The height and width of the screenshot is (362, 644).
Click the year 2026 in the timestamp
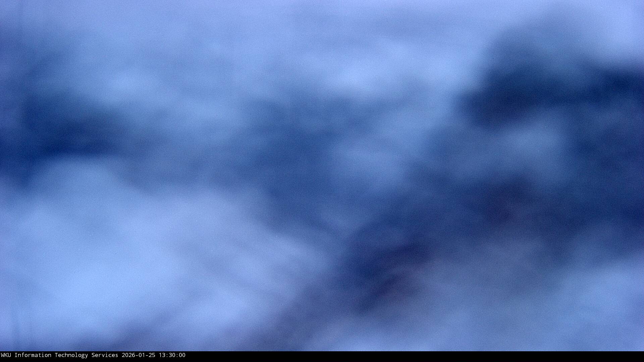(128, 355)
